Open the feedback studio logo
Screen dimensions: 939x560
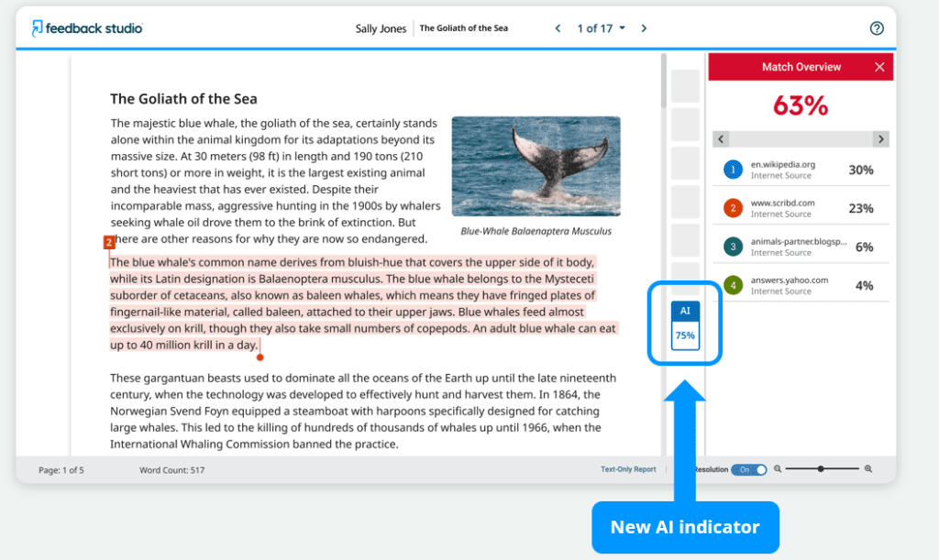86,27
